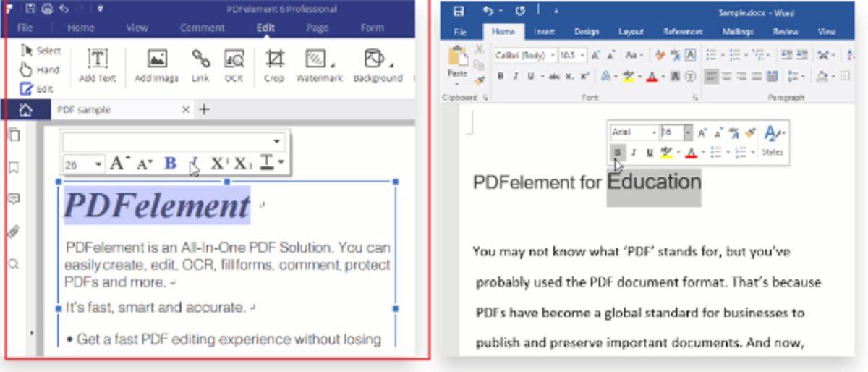The height and width of the screenshot is (372, 868).
Task: Select the Add Text tool in PDFelement
Action: coord(98,65)
